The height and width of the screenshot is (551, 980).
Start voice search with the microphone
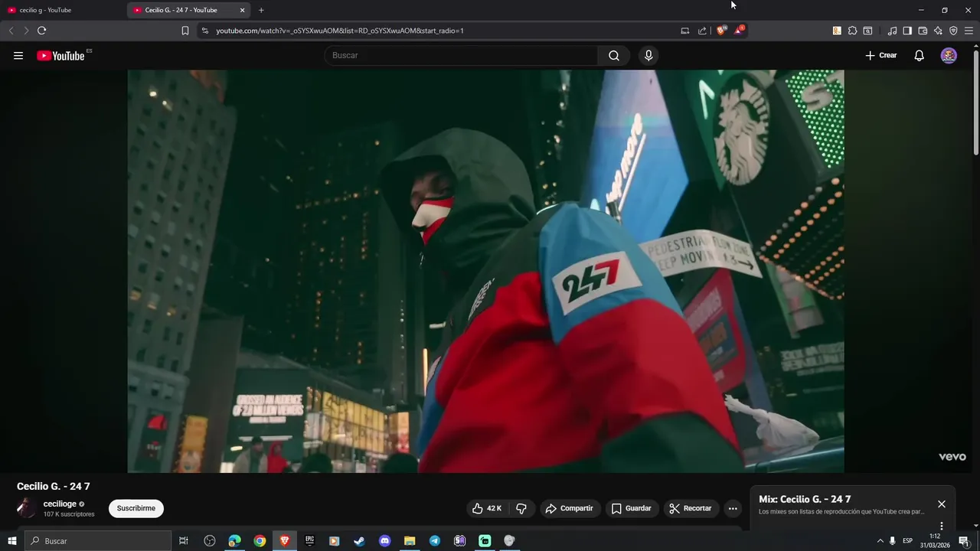click(x=648, y=55)
